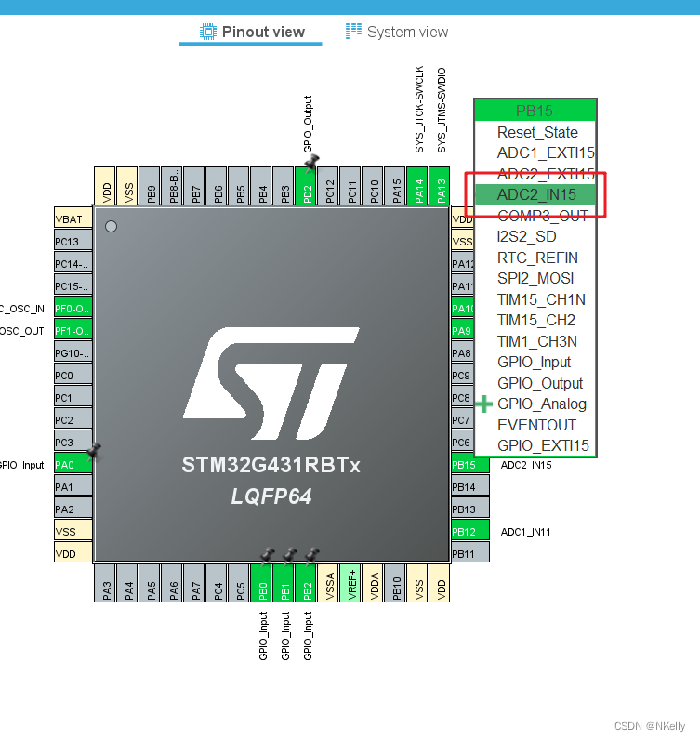Click pin PA1 on the left side
This screenshot has height=741, width=700.
pos(73,487)
